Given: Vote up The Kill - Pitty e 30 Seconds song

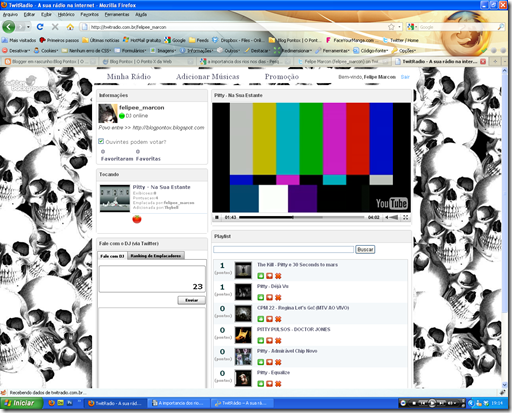Looking at the screenshot, I should pos(261,276).
